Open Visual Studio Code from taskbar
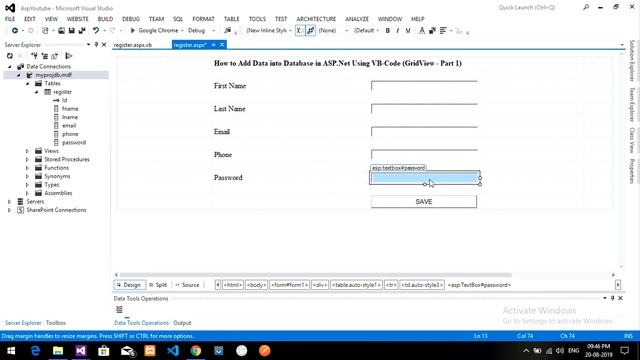This screenshot has height=360, width=640. click(173, 351)
